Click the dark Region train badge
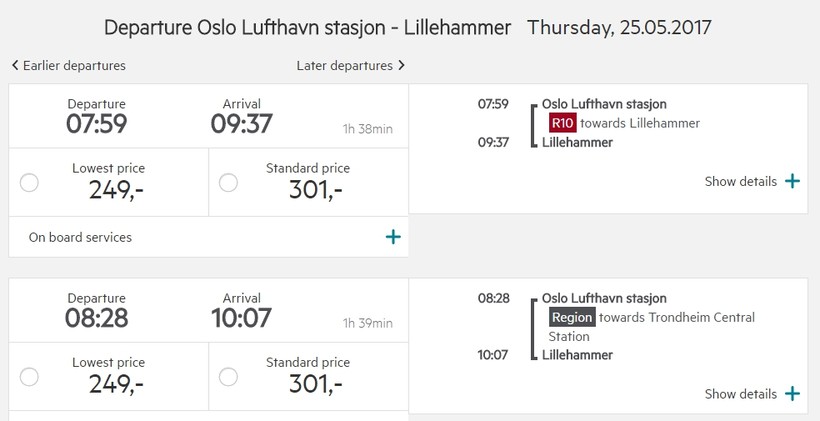820x421 pixels. 571,317
